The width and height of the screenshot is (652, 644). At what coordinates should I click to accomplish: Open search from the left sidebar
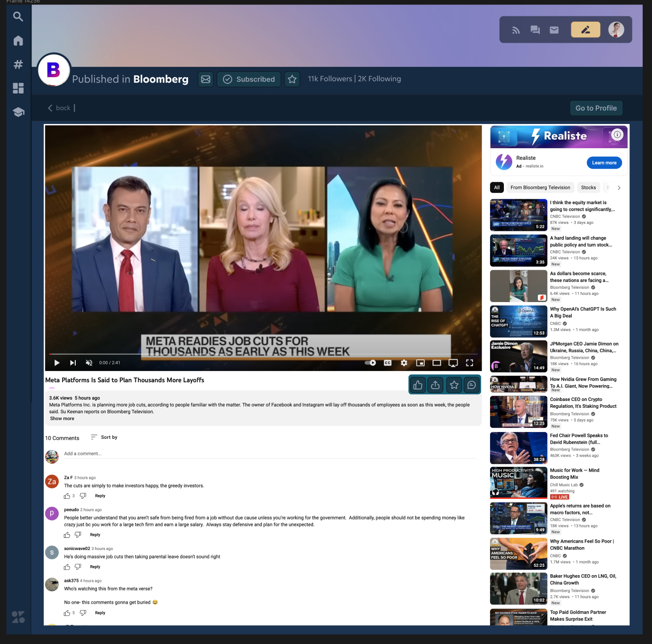point(18,16)
